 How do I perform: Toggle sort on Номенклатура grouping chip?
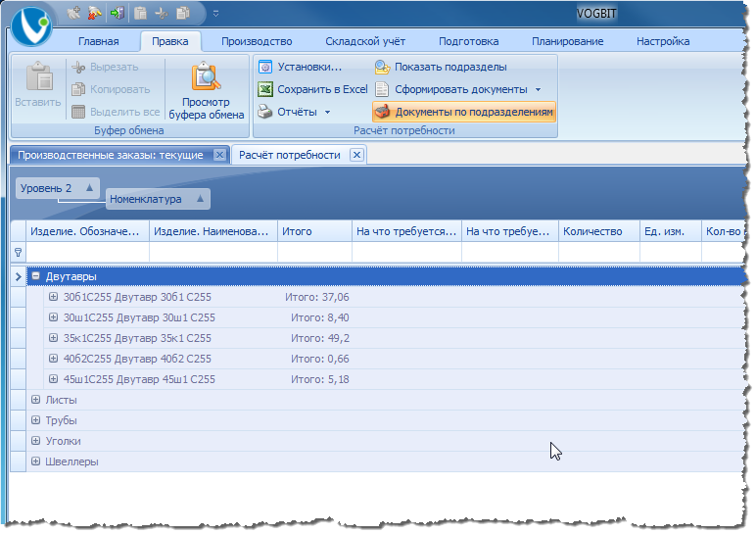[x=200, y=199]
